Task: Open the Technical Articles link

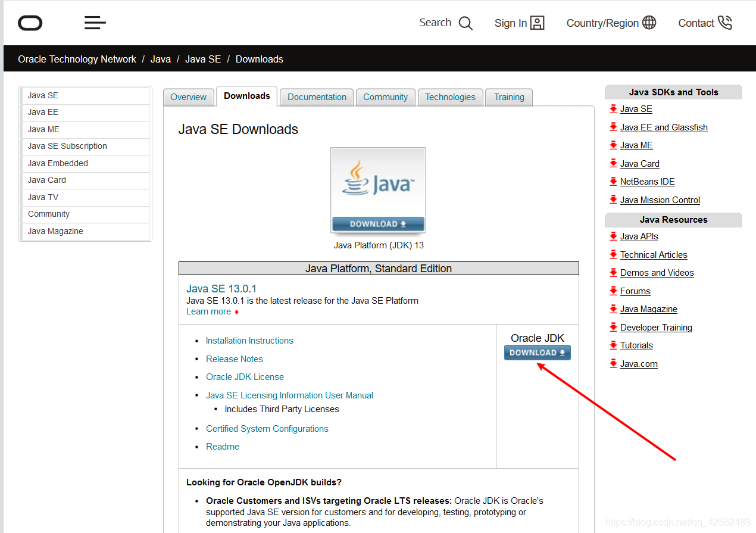Action: tap(654, 255)
